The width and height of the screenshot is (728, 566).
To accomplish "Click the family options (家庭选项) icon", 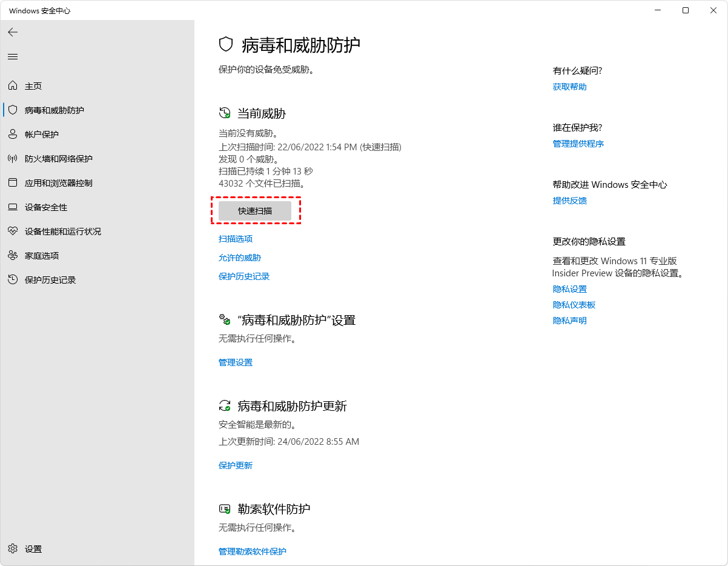I will (x=13, y=256).
